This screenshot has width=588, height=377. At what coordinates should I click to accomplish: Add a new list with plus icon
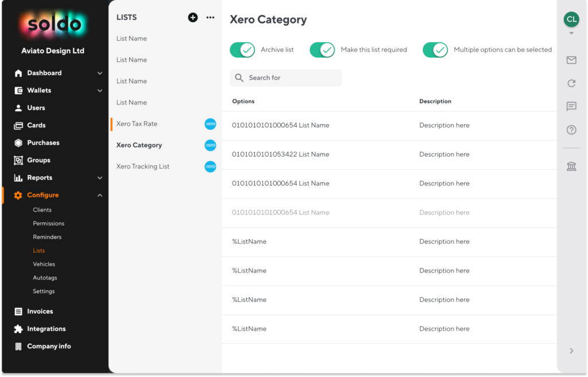[x=193, y=17]
